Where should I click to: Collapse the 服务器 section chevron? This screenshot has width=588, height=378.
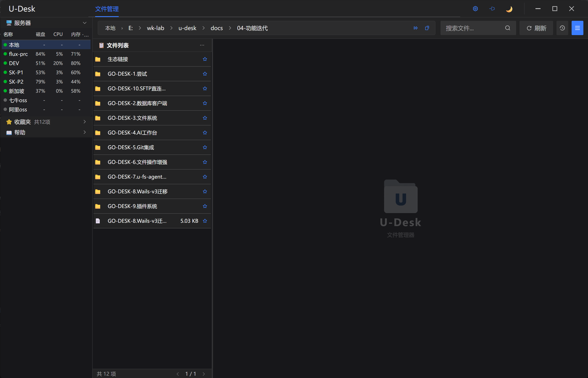tap(85, 23)
